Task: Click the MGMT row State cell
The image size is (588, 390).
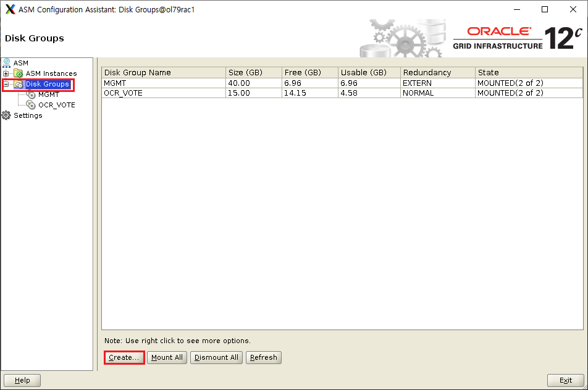Action: pyautogui.click(x=529, y=83)
